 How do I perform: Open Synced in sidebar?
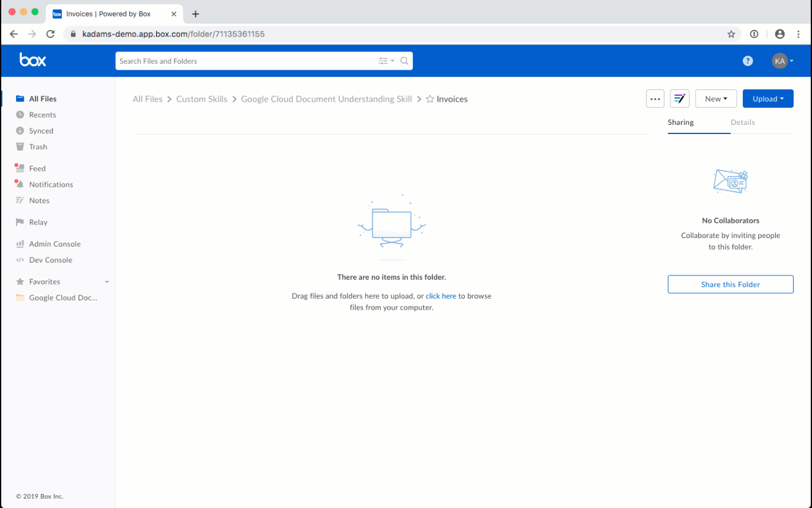coord(41,130)
